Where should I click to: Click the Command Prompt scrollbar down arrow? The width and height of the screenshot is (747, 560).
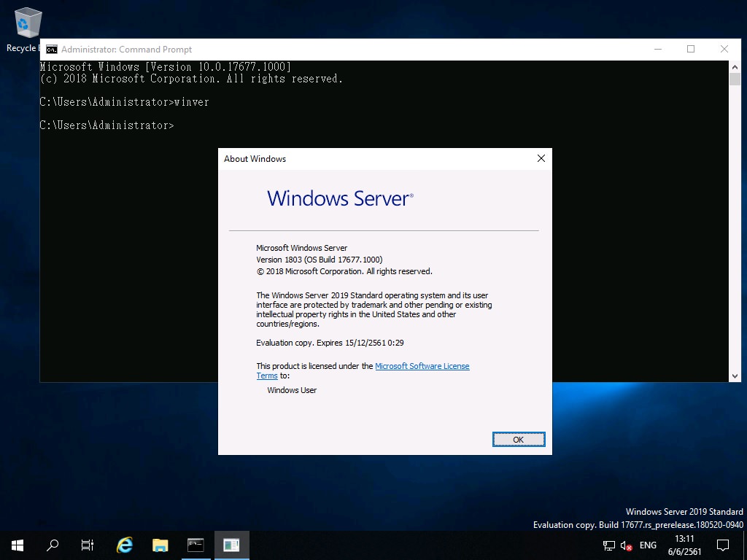(736, 375)
